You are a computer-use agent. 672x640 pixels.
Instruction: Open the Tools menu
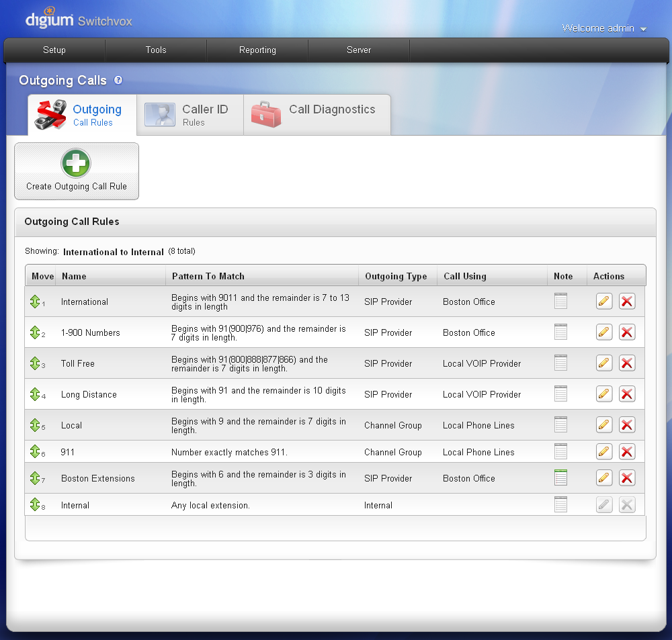[x=156, y=50]
